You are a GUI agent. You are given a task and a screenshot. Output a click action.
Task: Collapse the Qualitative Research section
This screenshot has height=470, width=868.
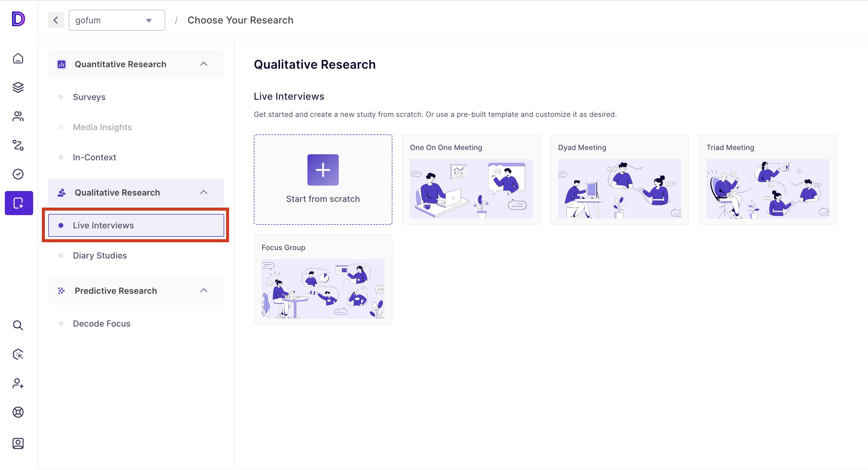tap(203, 193)
